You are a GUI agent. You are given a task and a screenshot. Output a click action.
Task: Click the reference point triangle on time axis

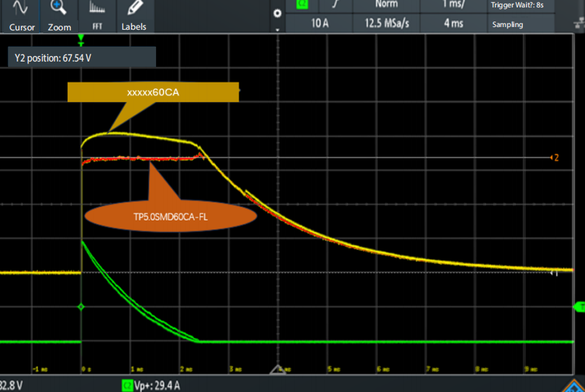[277, 370]
